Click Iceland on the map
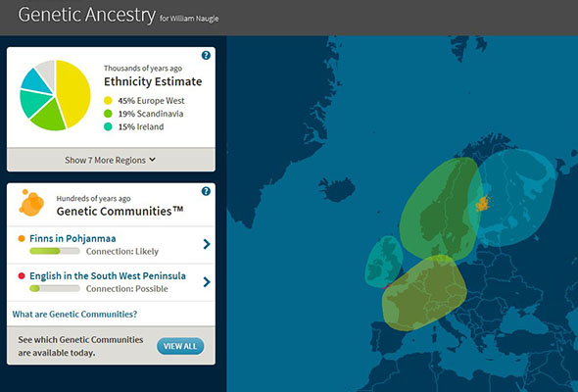The height and width of the screenshot is (392, 578). click(x=337, y=189)
